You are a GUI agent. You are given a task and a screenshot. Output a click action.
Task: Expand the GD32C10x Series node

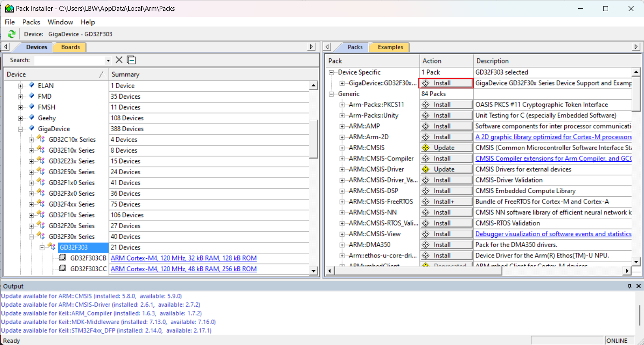[31, 140]
